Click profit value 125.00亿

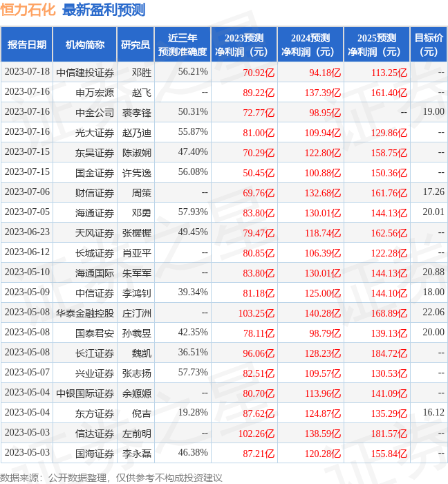323,293
